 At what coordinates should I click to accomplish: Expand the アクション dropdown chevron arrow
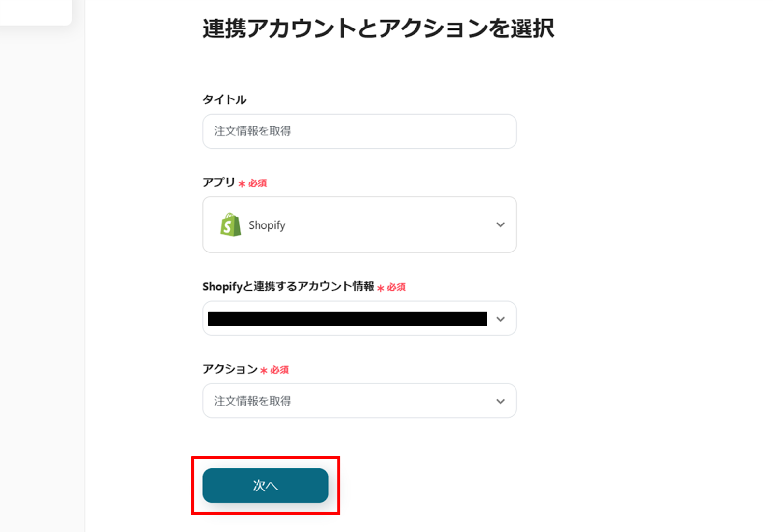(501, 401)
